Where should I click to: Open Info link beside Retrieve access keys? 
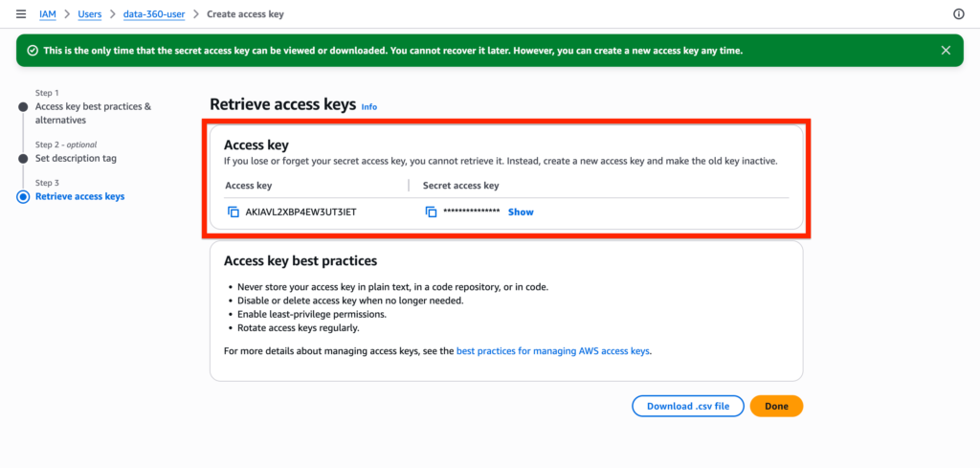369,107
